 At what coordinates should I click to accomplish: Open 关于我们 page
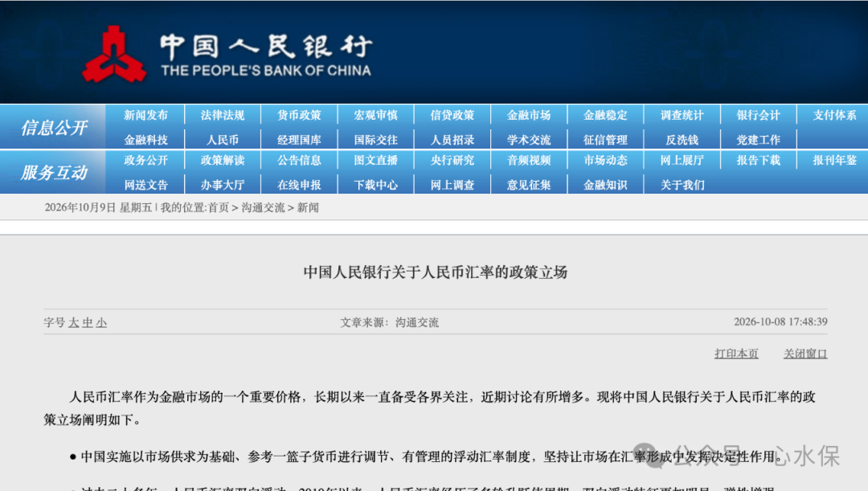click(682, 185)
